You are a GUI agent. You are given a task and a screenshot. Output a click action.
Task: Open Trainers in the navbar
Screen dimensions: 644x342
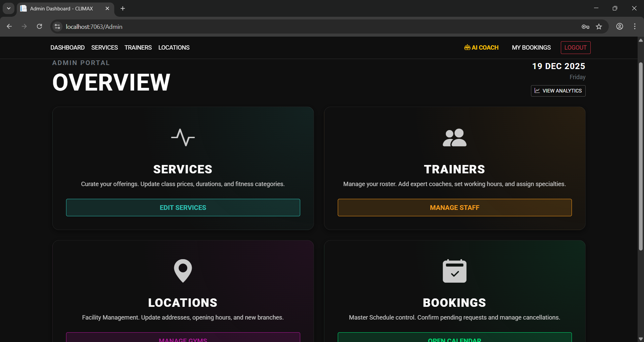138,48
